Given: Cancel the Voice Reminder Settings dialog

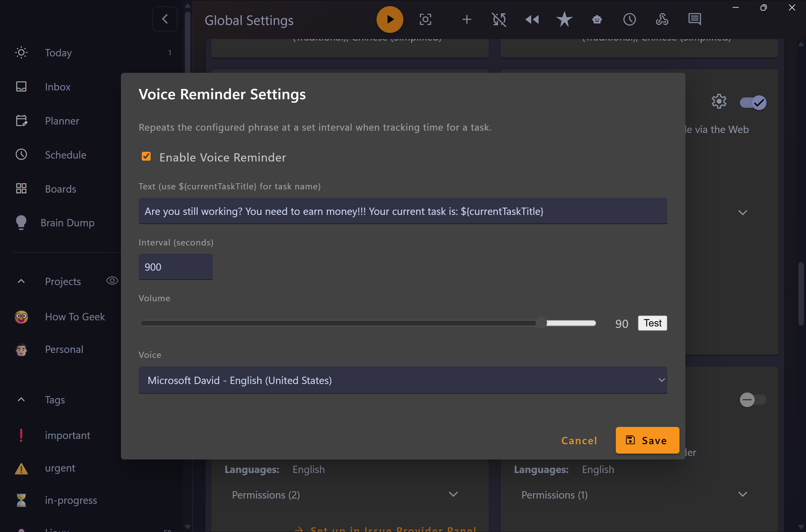Looking at the screenshot, I should pyautogui.click(x=579, y=440).
